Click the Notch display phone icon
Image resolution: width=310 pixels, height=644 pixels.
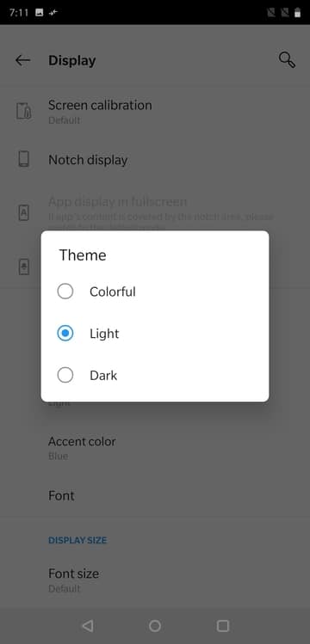(x=24, y=159)
